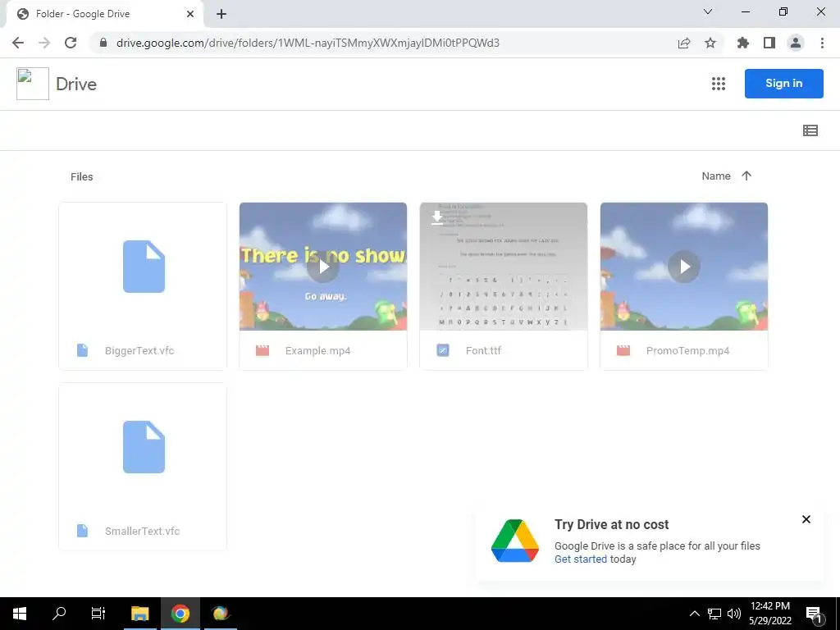
Task: Open the Google apps grid
Action: point(719,84)
